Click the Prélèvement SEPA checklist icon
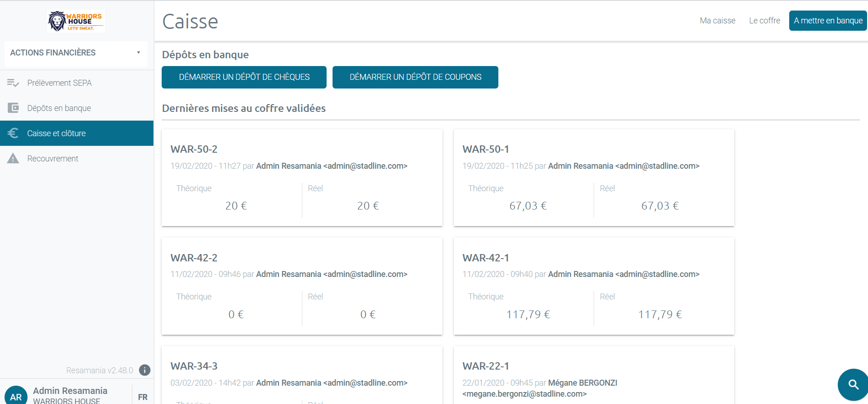 (13, 83)
